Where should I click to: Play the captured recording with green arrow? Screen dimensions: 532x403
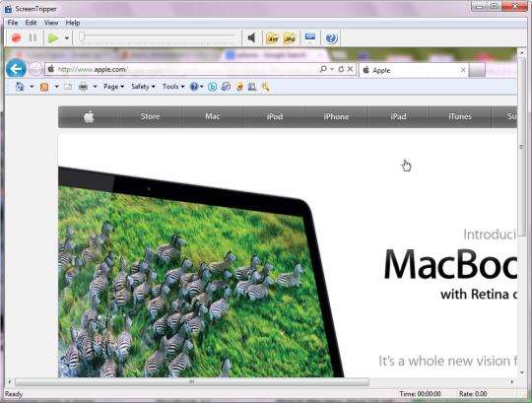[53, 38]
